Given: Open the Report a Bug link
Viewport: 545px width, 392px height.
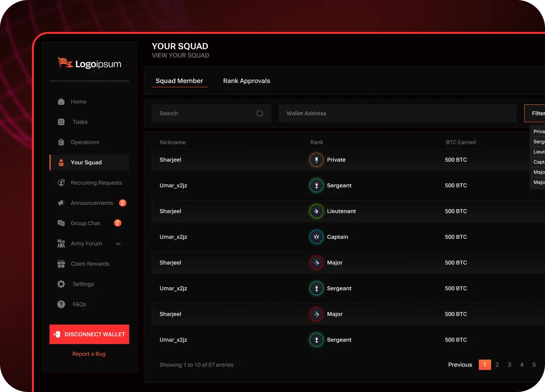Looking at the screenshot, I should [89, 354].
